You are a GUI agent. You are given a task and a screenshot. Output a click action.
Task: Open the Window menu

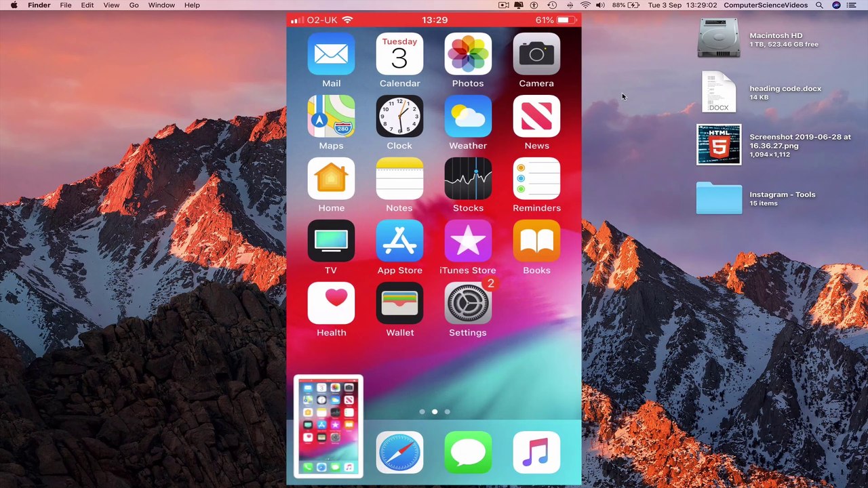[x=161, y=5]
